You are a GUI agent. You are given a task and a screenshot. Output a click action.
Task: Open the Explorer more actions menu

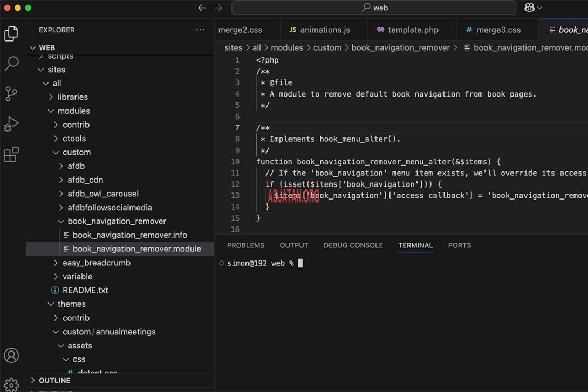click(200, 30)
